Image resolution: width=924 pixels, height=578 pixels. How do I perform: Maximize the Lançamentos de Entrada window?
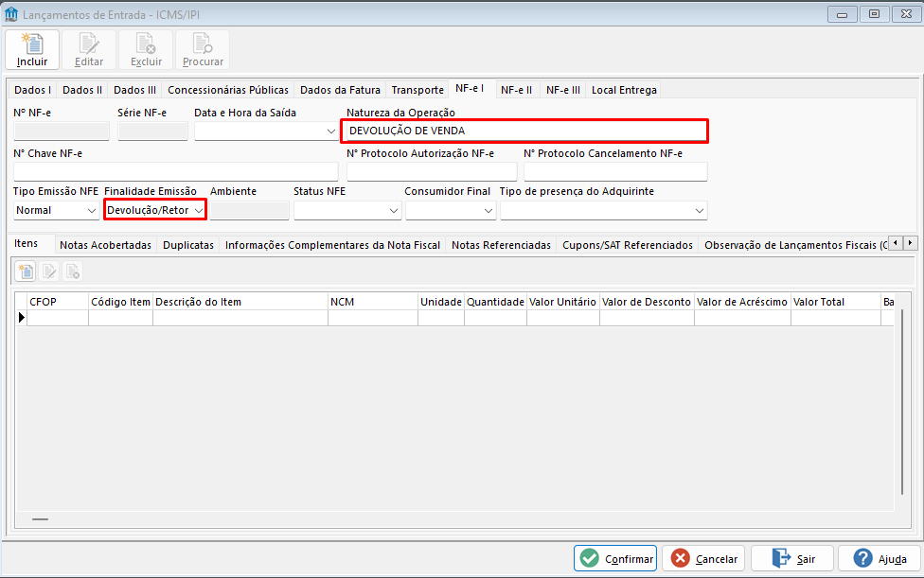pyautogui.click(x=874, y=14)
